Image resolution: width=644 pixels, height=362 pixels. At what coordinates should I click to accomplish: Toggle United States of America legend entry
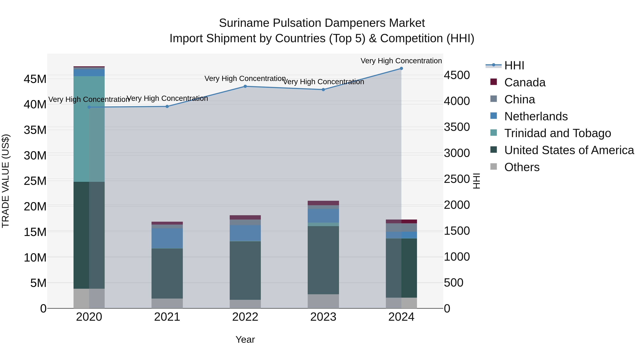[x=562, y=150]
